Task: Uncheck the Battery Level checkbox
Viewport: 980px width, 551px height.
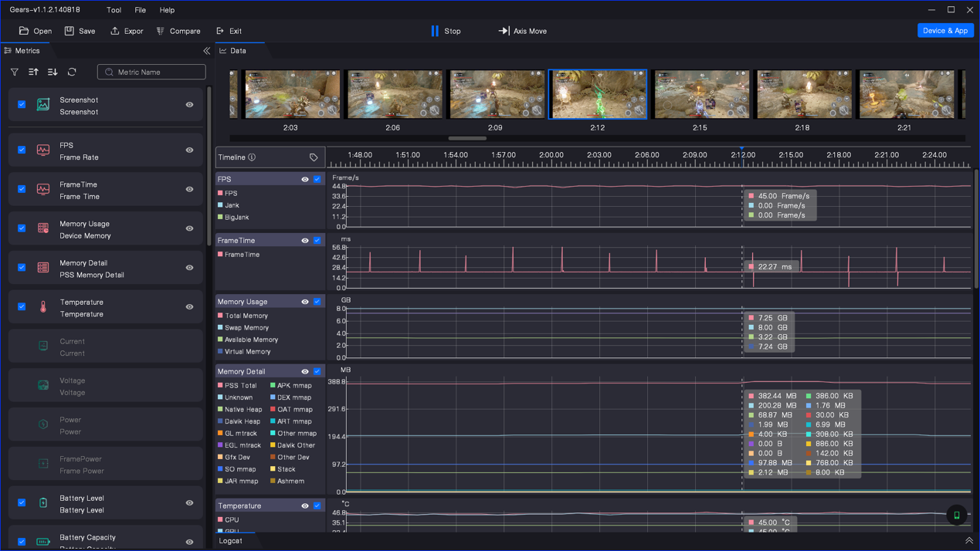Action: click(22, 503)
